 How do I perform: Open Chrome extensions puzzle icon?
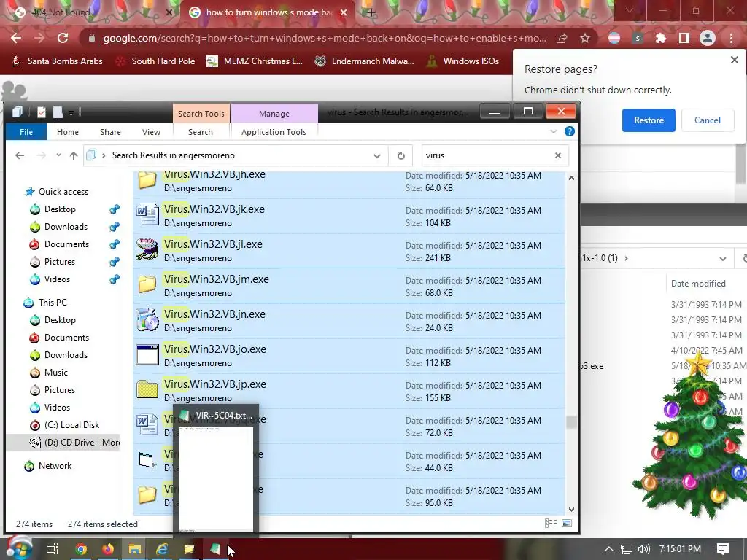click(660, 38)
